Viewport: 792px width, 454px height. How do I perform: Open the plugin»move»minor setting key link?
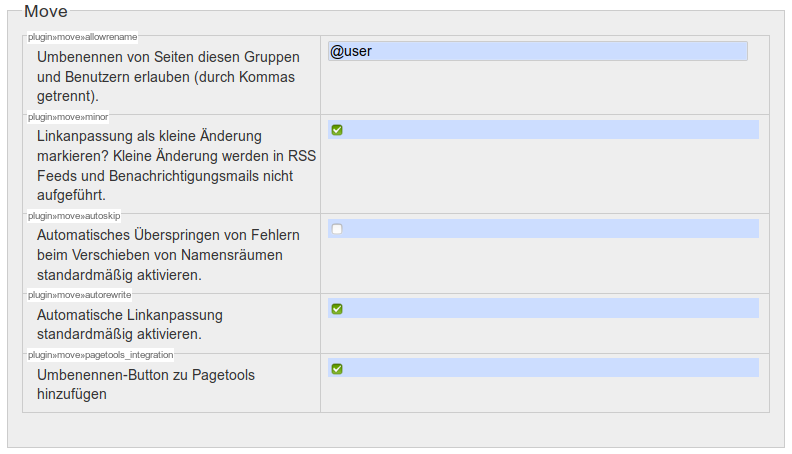pos(68,117)
